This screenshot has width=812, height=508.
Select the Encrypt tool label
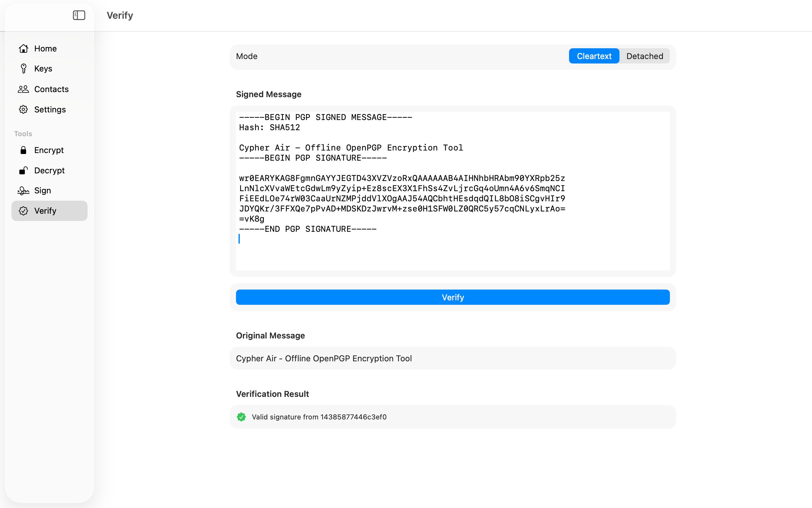[x=49, y=150]
